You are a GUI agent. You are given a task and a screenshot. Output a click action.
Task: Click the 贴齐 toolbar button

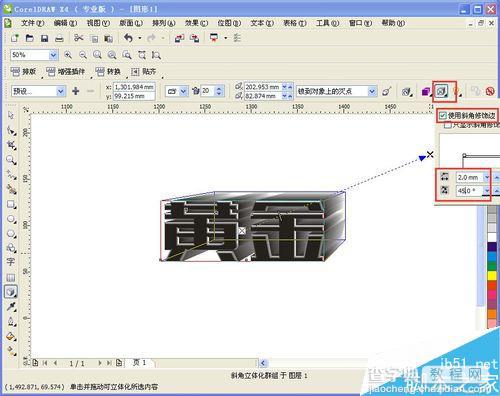(144, 71)
